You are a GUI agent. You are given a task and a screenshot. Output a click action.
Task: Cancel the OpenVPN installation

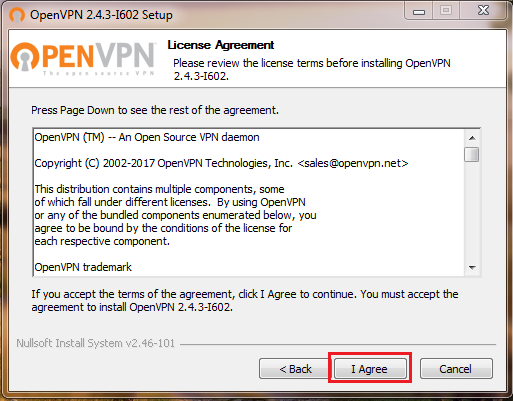click(x=456, y=369)
